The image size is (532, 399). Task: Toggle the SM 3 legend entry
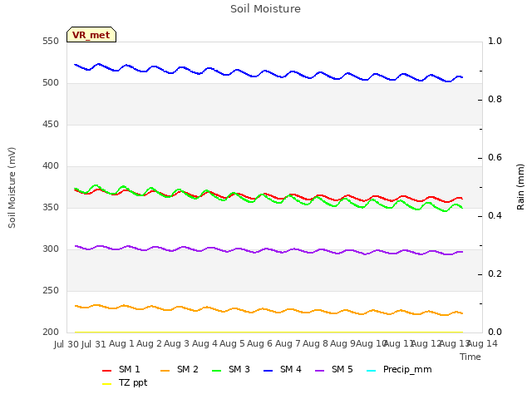coord(231,369)
